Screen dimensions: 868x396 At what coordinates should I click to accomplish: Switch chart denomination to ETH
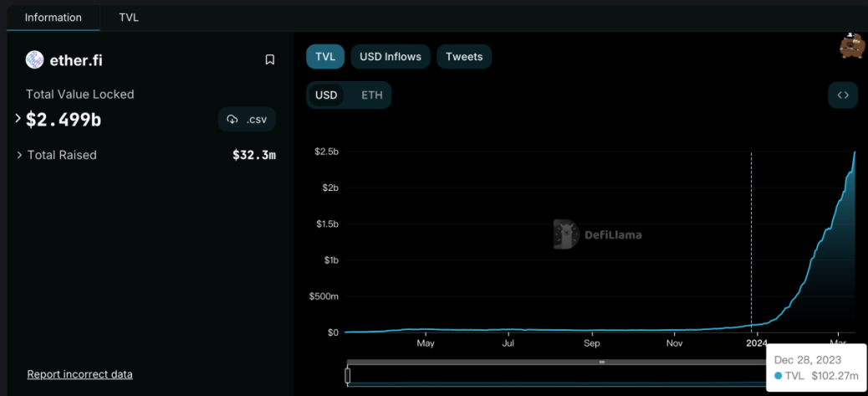[x=371, y=95]
